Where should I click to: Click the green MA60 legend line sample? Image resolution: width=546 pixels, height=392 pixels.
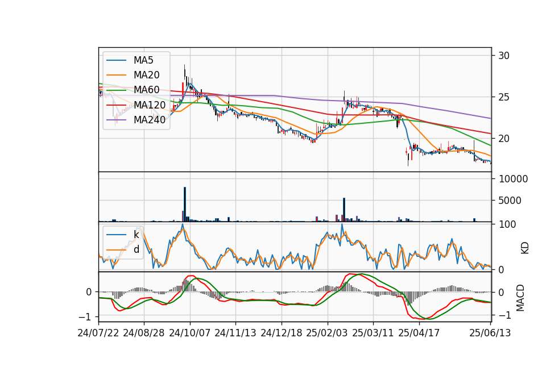point(116,90)
